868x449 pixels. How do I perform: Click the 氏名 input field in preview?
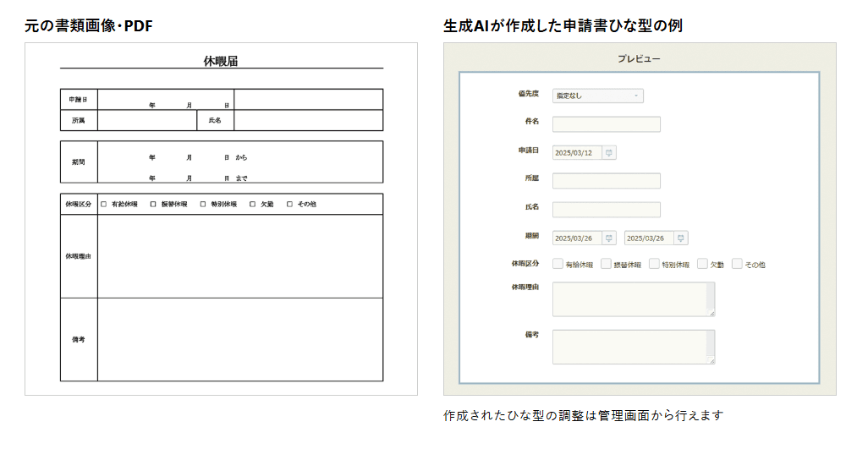pyautogui.click(x=606, y=210)
